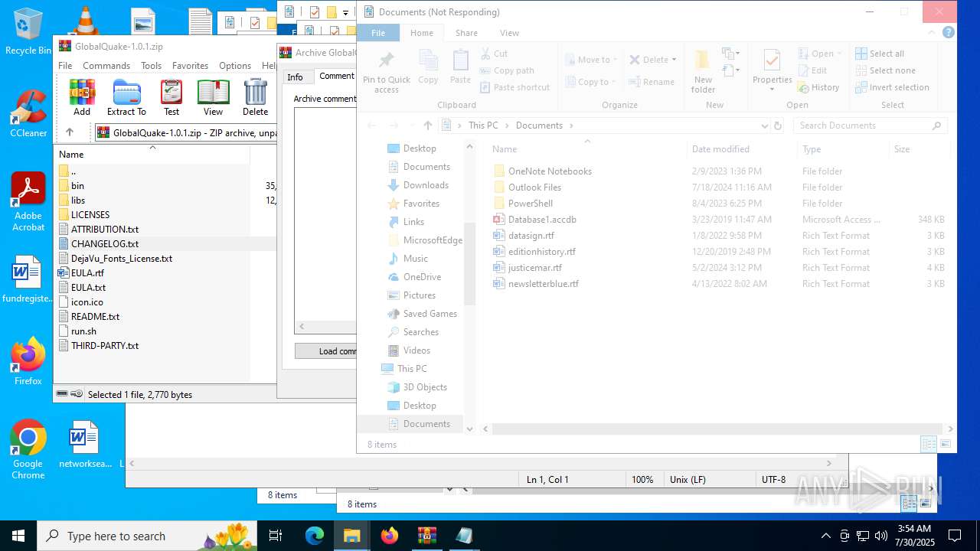Viewport: 980px width, 551px height.
Task: Open the Delete dropdown arrow
Action: click(x=674, y=60)
